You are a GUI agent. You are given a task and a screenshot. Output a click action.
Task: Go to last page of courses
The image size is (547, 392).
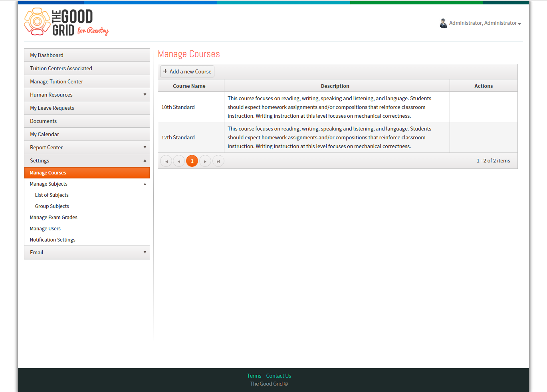pos(218,161)
